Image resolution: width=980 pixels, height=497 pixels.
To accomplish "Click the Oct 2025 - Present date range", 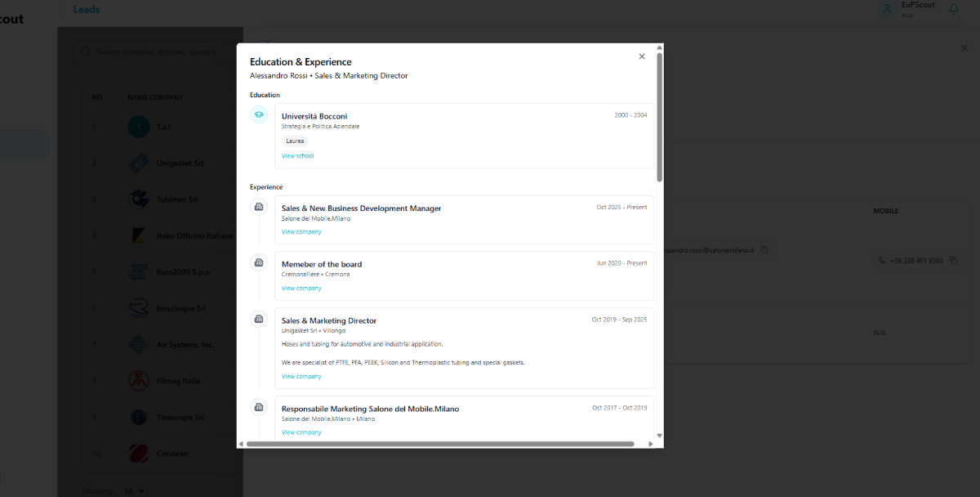I will point(621,208).
